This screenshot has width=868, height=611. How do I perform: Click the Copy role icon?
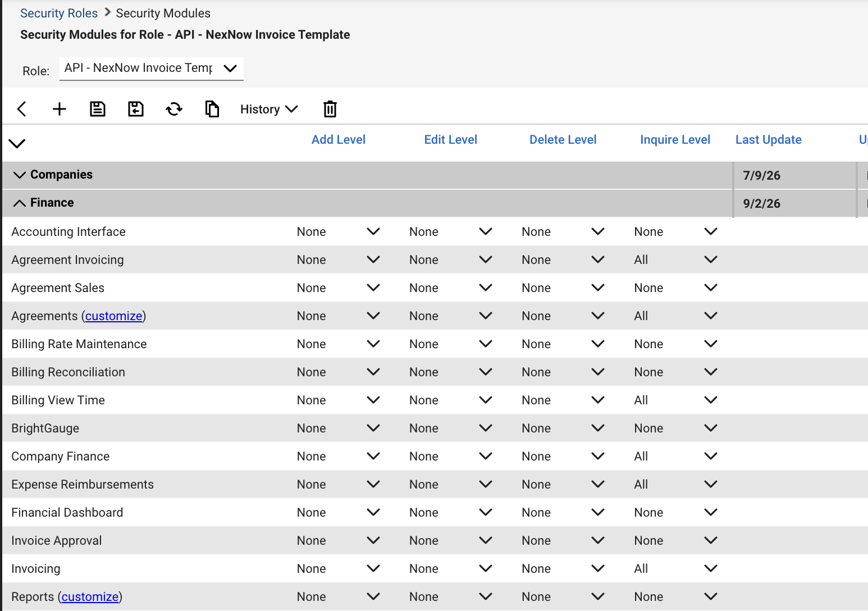pos(212,109)
